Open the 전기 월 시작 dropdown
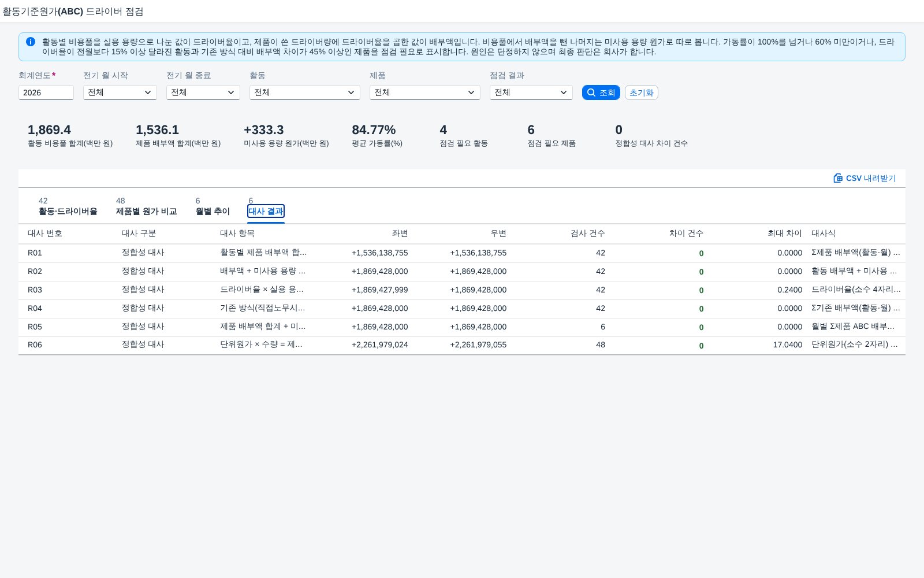Image resolution: width=924 pixels, height=578 pixels. pyautogui.click(x=120, y=92)
